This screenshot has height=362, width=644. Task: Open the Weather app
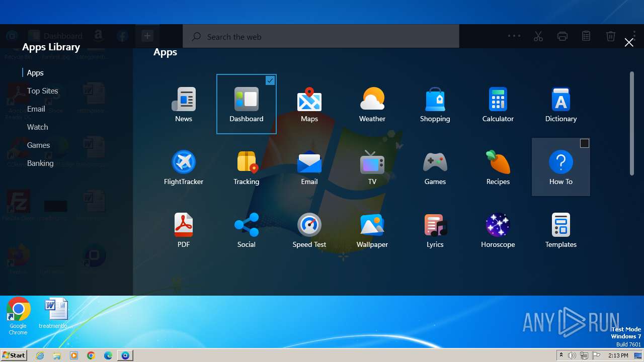tap(372, 105)
